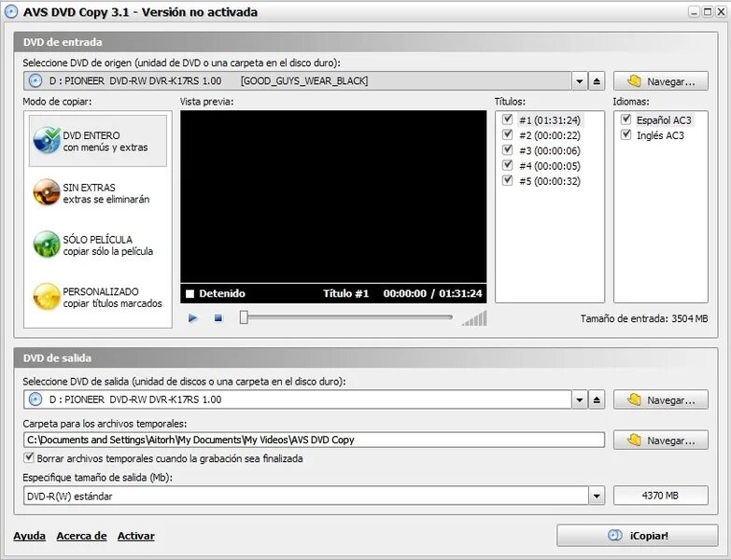The width and height of the screenshot is (731, 560).
Task: Click the volume level bars icon
Action: [x=474, y=318]
